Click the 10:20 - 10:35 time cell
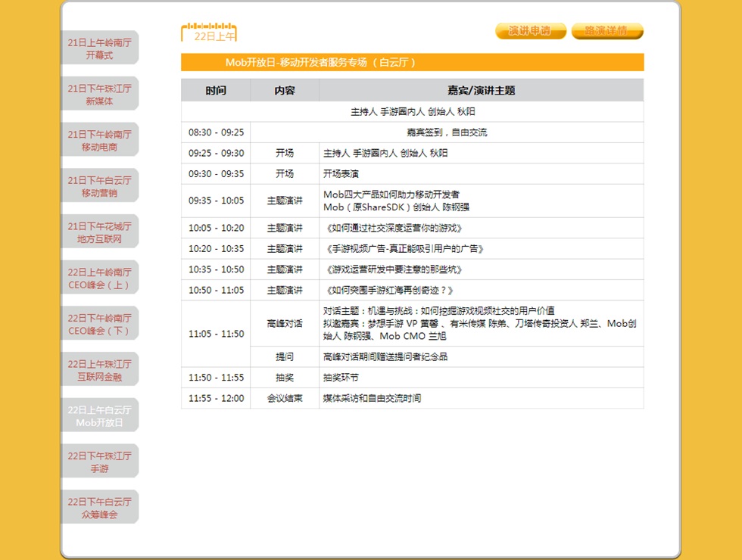 click(x=216, y=249)
